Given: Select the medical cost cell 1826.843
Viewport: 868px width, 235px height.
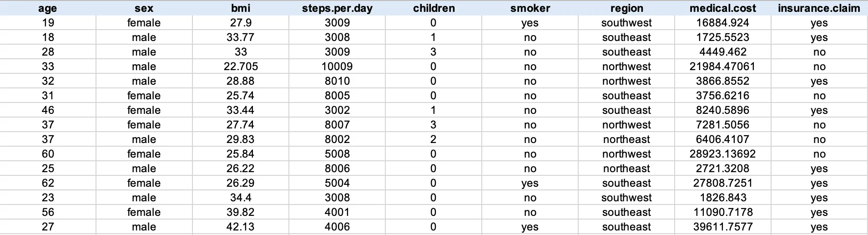Looking at the screenshot, I should coord(723,198).
